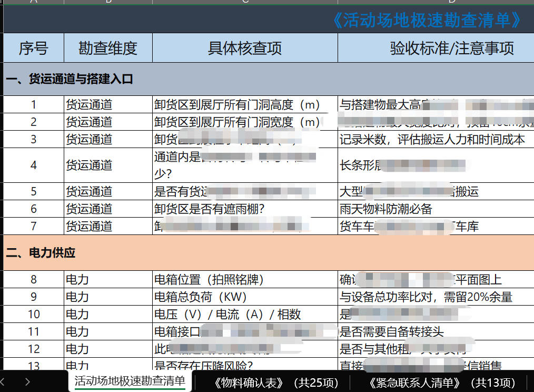The height and width of the screenshot is (392, 534).
Task: Select the 序号 cell with number 5
Action: pos(33,191)
